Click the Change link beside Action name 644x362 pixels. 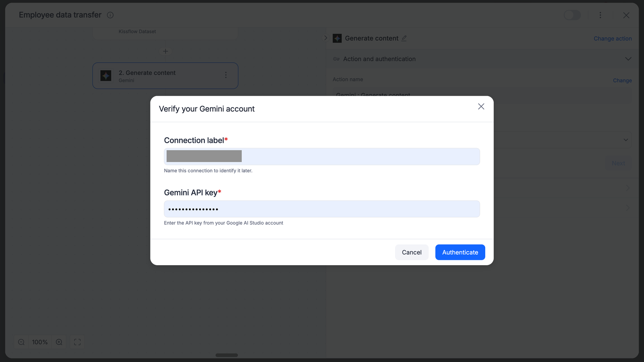tap(622, 80)
